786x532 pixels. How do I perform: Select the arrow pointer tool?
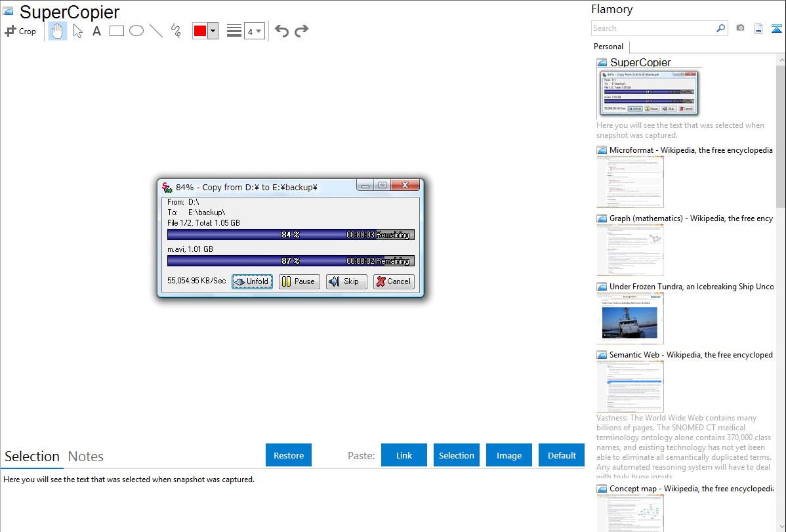point(77,31)
